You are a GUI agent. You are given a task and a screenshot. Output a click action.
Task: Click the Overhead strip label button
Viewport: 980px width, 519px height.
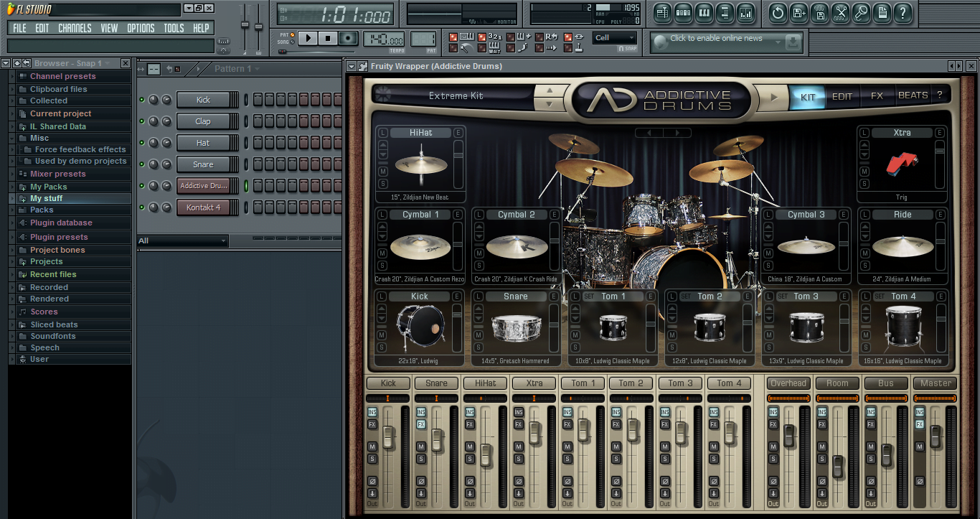[x=788, y=383]
